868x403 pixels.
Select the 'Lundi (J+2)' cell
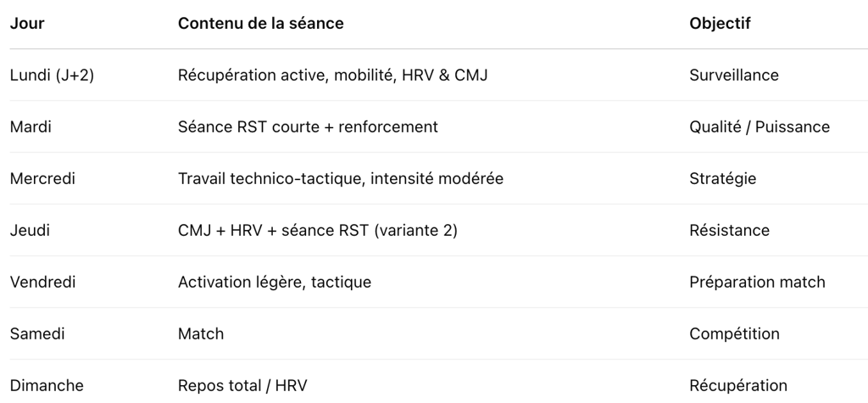pos(52,76)
